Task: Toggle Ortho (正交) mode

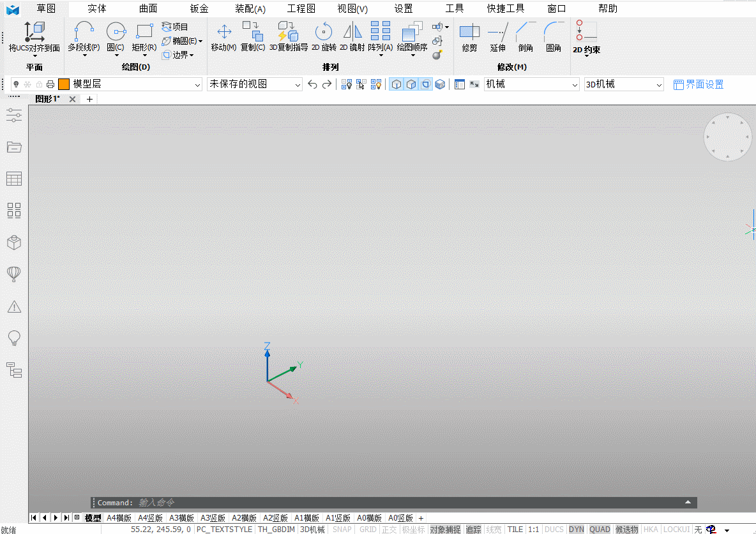Action: pyautogui.click(x=389, y=529)
